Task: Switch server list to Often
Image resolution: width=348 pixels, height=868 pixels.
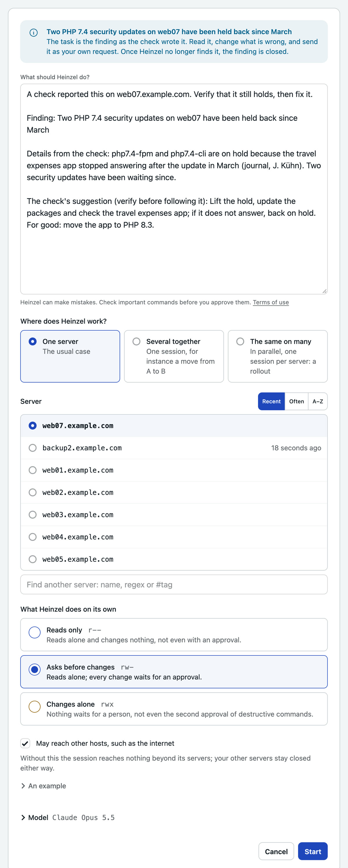Action: point(296,401)
